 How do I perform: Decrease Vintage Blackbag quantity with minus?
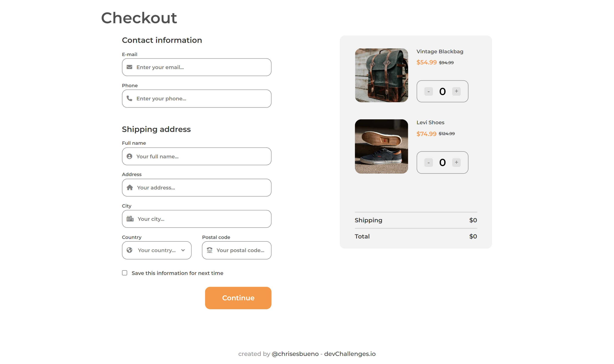click(429, 91)
